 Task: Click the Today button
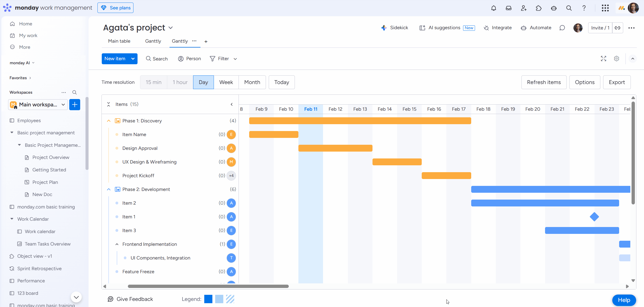(x=282, y=82)
